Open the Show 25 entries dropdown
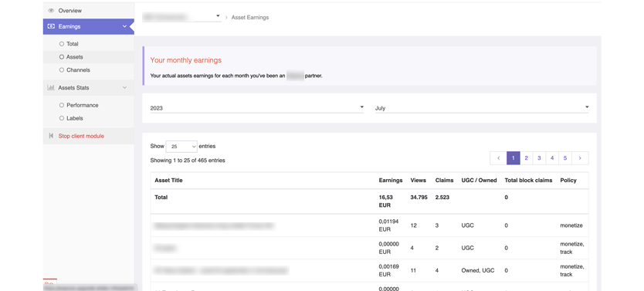Screen dimensions: 644x291 (x=181, y=147)
